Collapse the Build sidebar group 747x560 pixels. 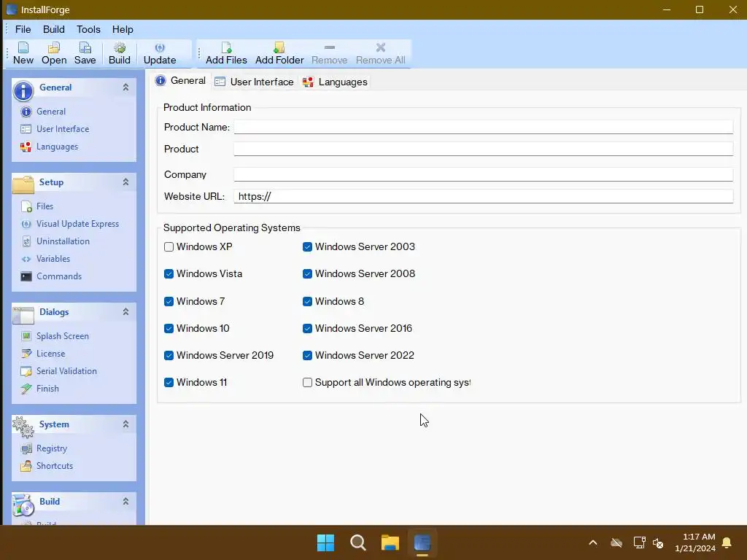[125, 502]
